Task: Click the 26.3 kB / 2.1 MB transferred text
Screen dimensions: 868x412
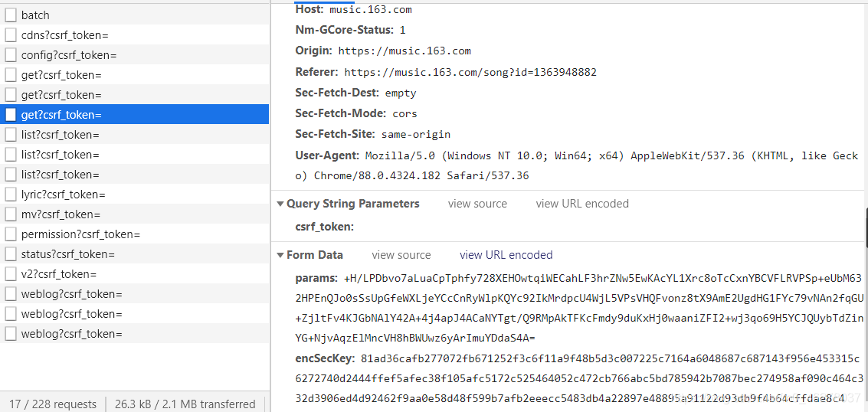Action: [x=185, y=404]
